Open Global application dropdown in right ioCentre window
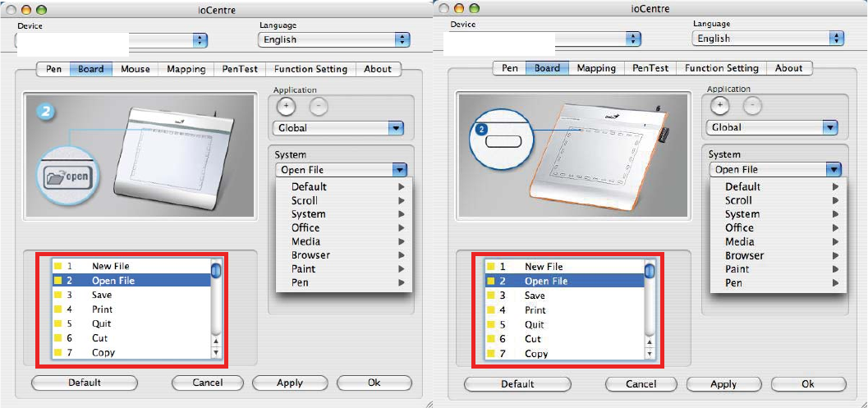Screen dimensions: 868x408 (x=772, y=127)
